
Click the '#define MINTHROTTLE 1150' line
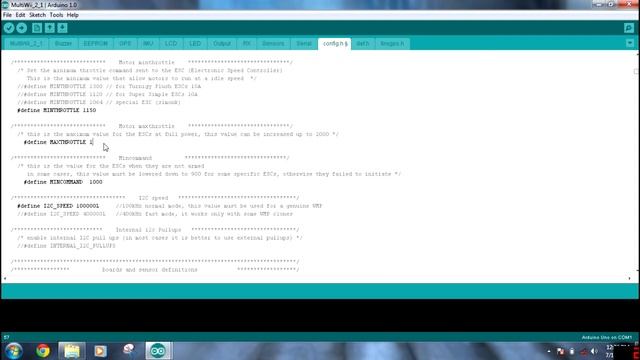(57, 110)
